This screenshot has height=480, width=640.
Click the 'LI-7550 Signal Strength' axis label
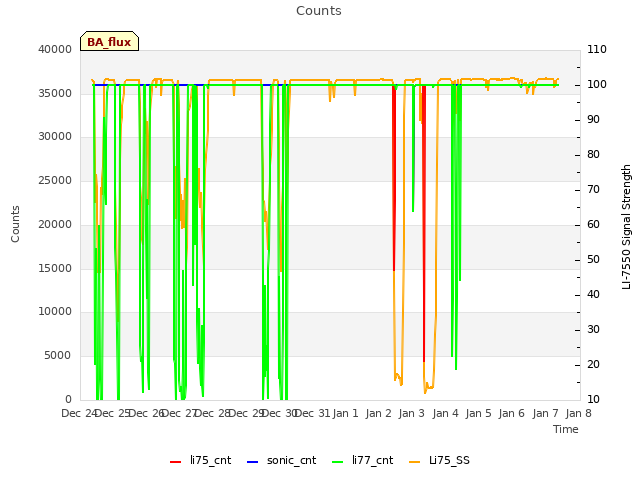(626, 227)
